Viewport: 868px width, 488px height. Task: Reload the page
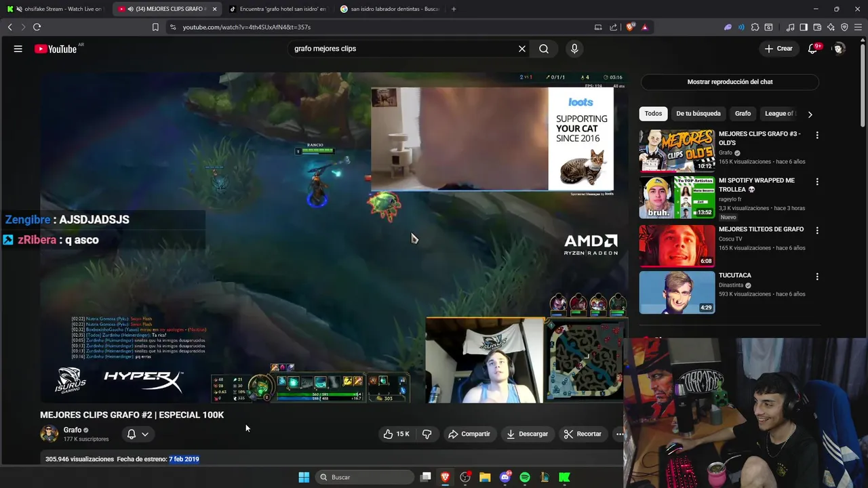37,27
